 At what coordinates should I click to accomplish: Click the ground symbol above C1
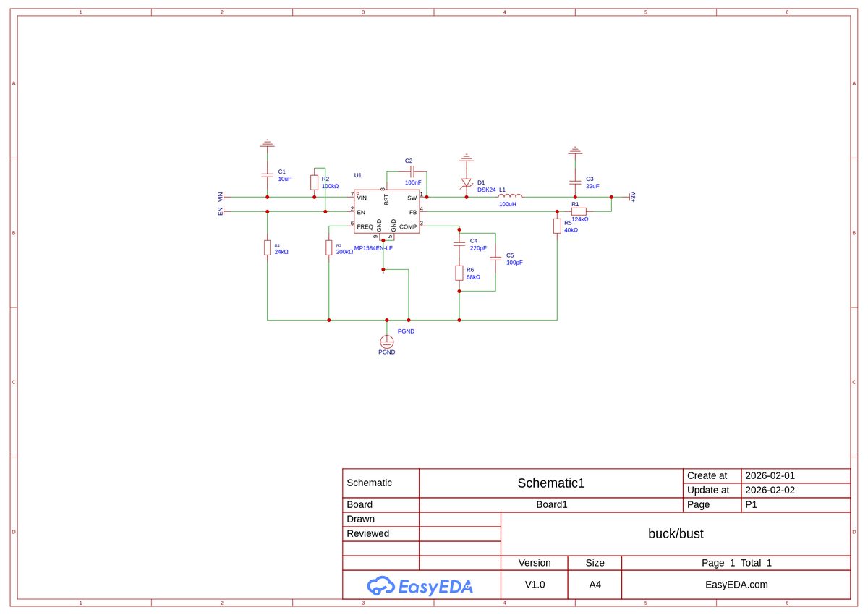267,143
